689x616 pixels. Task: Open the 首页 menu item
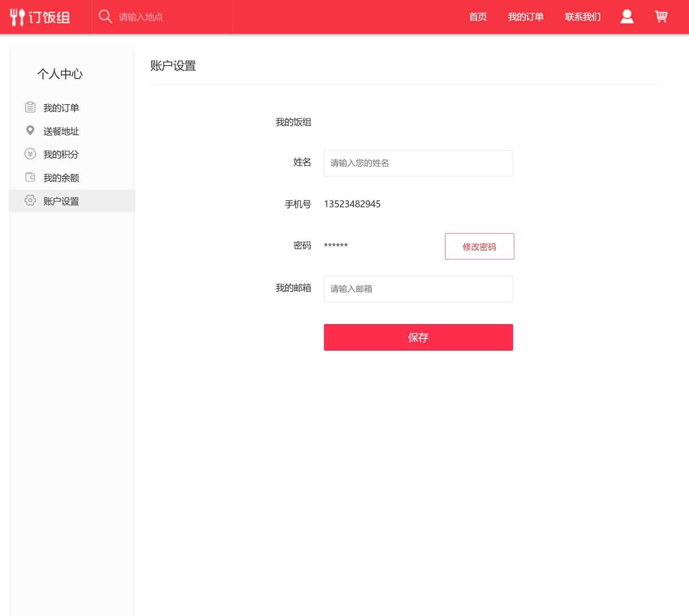(x=478, y=17)
